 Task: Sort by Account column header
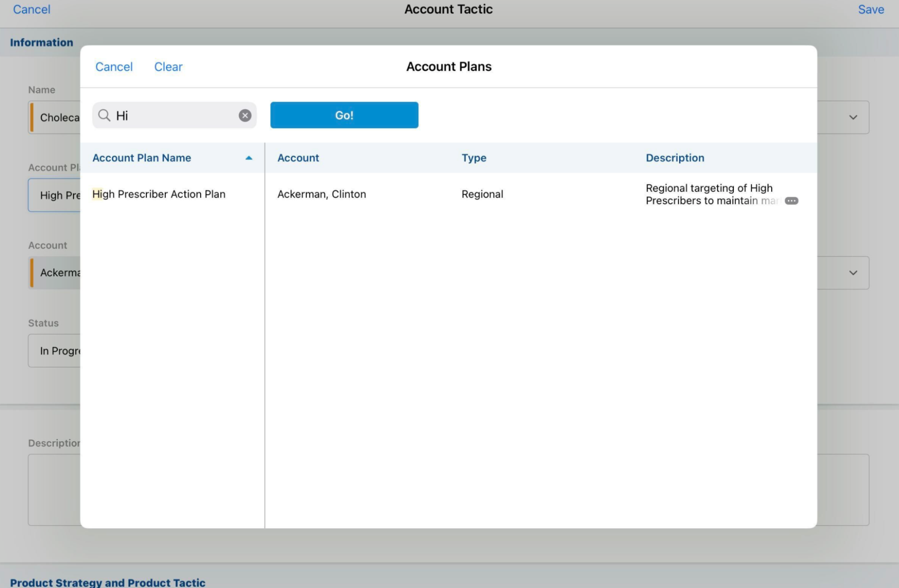(298, 158)
